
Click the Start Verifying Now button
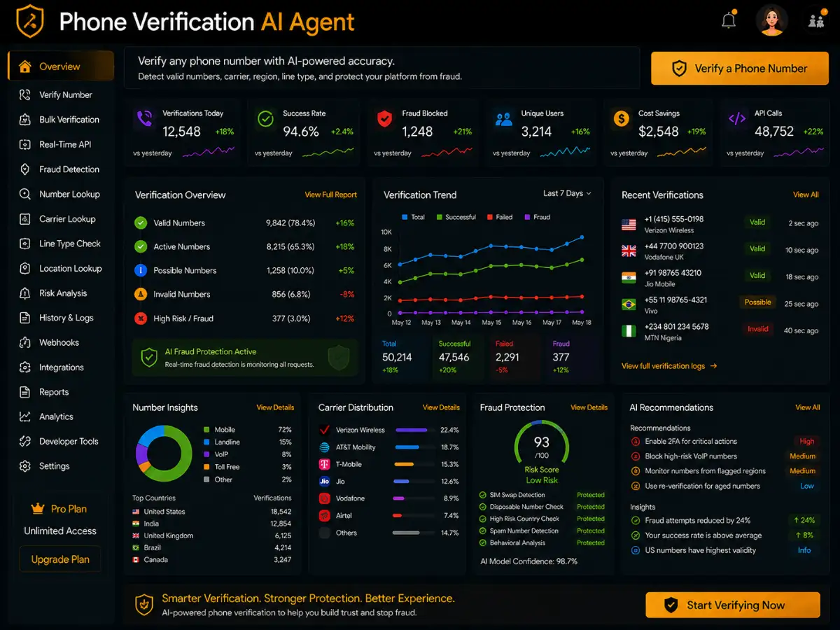click(732, 605)
